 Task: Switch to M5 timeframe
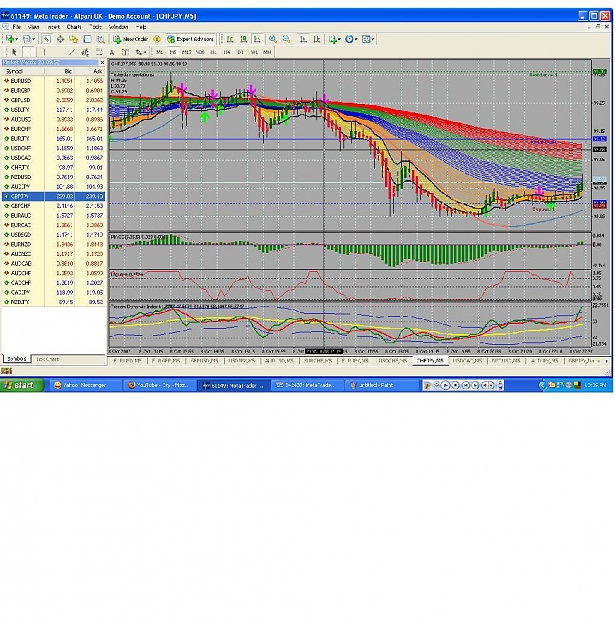coord(173,52)
